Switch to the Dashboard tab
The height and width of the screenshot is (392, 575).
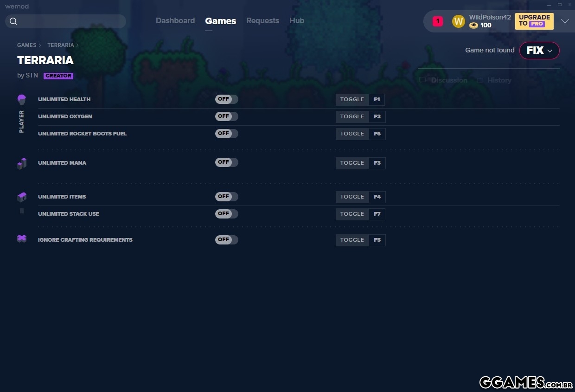[x=175, y=21]
